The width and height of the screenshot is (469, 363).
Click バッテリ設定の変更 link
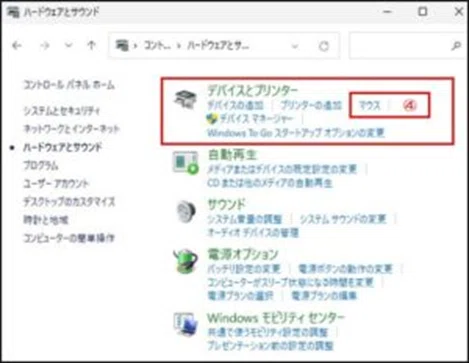coord(244,269)
